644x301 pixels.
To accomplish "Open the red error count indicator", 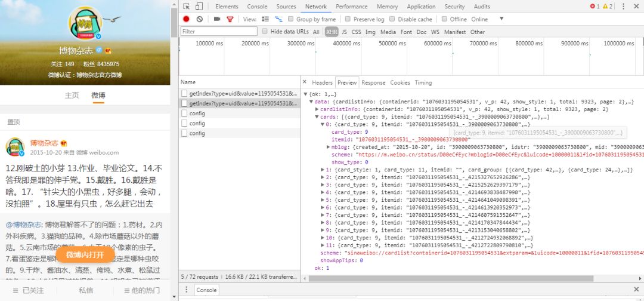I will pos(595,6).
